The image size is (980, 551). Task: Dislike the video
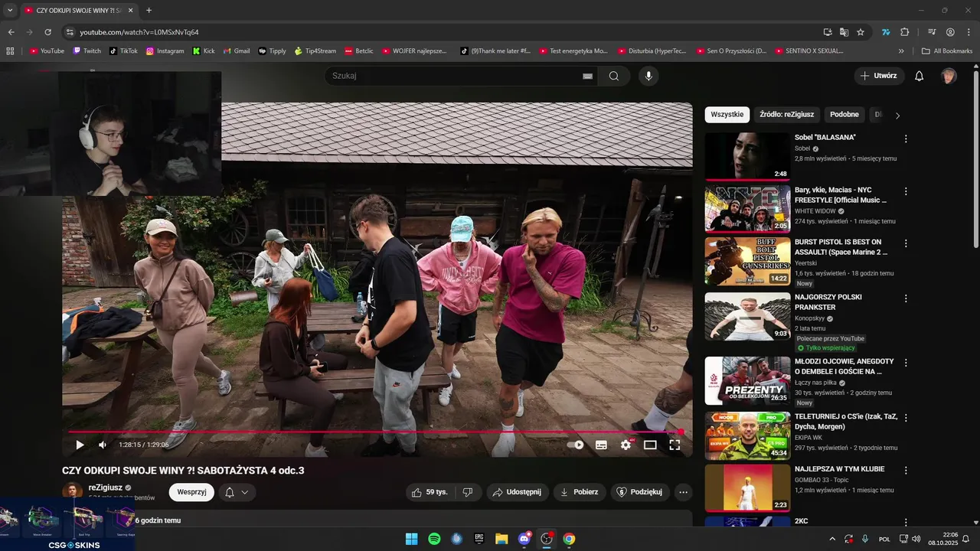click(x=468, y=492)
